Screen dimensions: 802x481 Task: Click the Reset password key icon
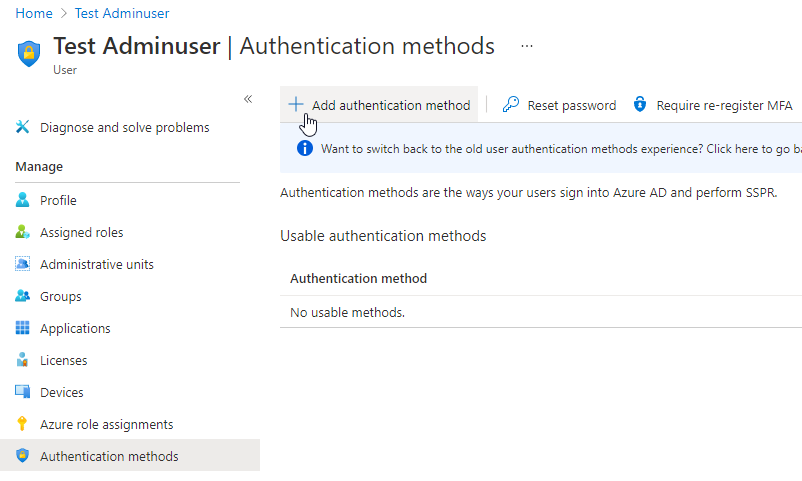pos(510,104)
